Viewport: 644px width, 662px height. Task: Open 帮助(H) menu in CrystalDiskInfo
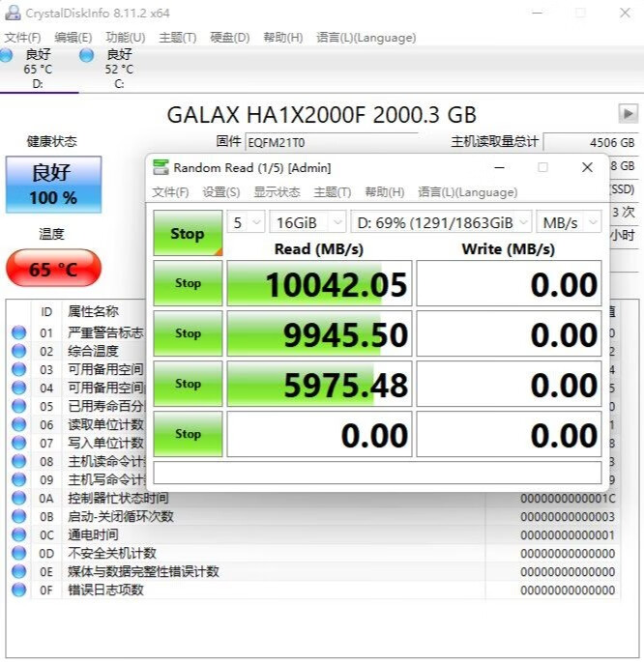tap(283, 38)
